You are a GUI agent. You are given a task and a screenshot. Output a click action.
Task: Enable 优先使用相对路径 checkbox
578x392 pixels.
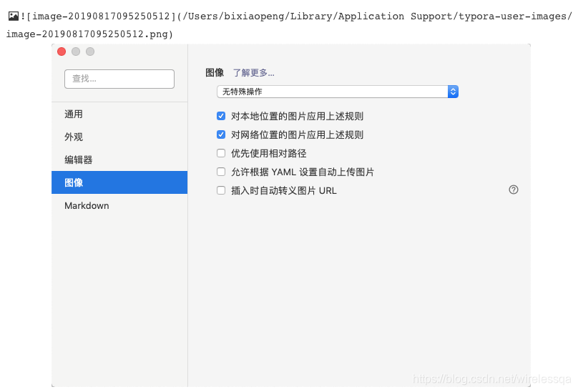click(x=221, y=153)
